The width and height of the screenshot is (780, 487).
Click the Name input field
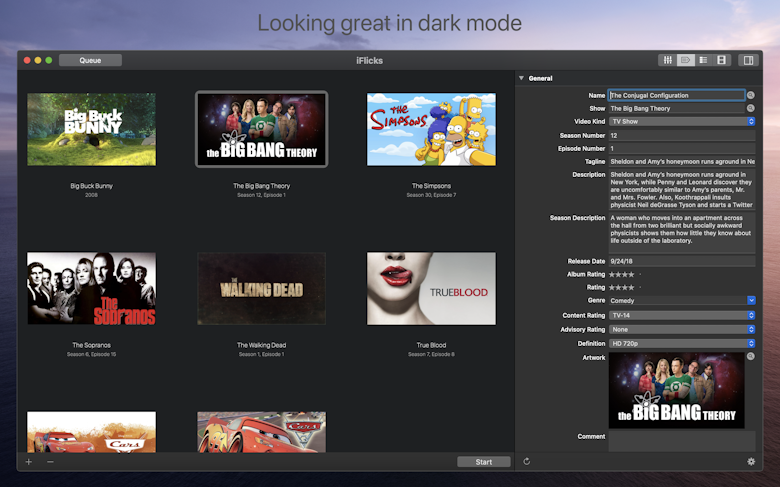(677, 95)
